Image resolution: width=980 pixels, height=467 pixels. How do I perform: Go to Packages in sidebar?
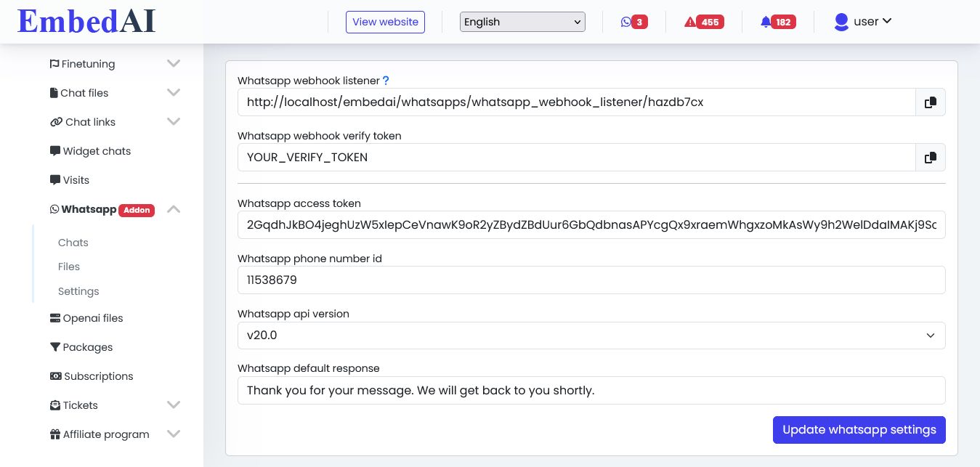click(87, 347)
